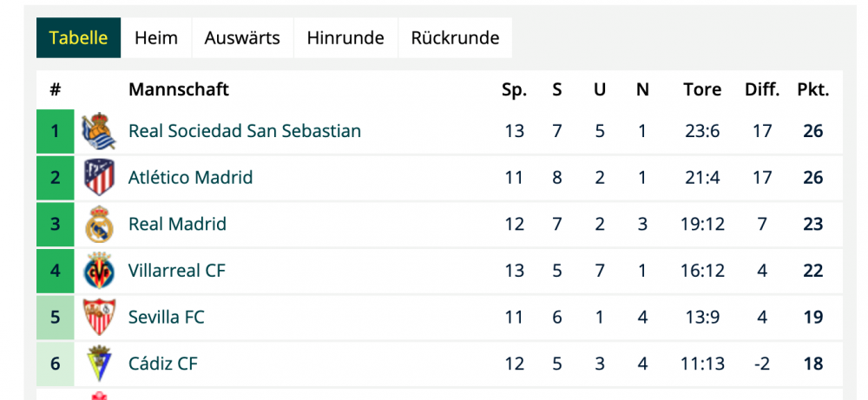Switch to the Tabelle tab

[78, 38]
